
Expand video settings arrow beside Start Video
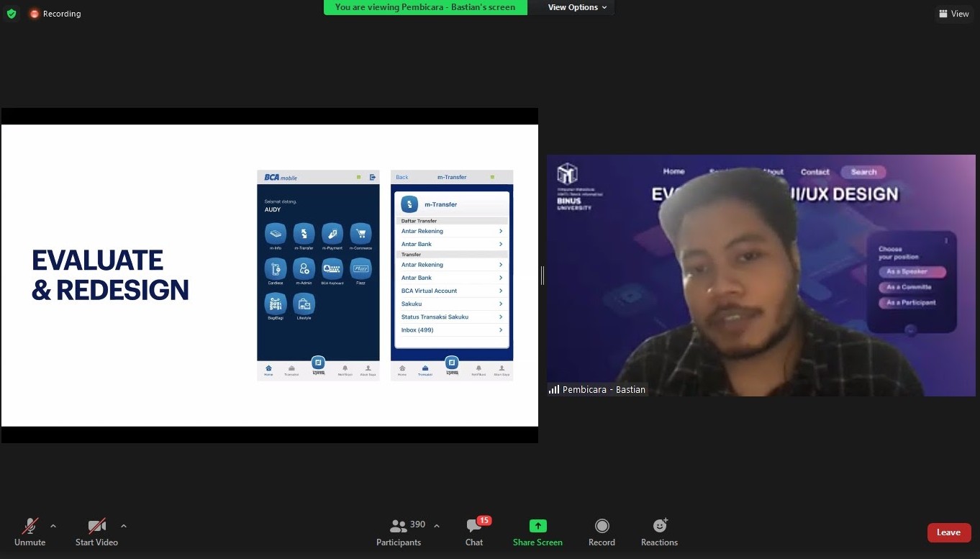coord(124,526)
